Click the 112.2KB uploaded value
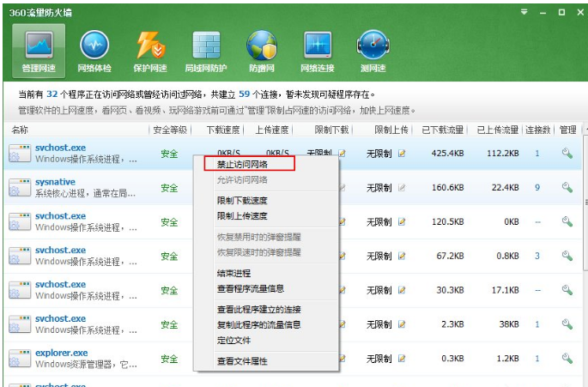This screenshot has width=588, height=387. click(x=503, y=154)
